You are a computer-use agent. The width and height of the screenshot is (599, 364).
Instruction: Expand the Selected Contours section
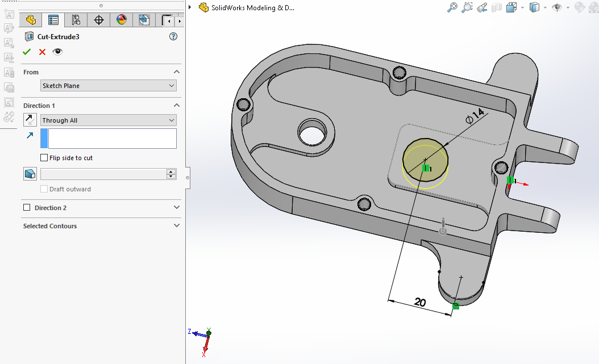pos(177,226)
